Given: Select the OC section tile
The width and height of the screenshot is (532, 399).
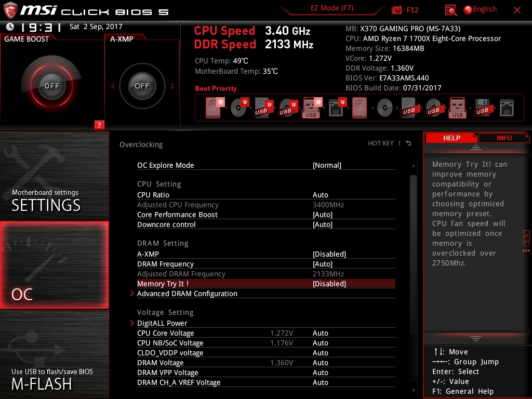Looking at the screenshot, I should 54,265.
